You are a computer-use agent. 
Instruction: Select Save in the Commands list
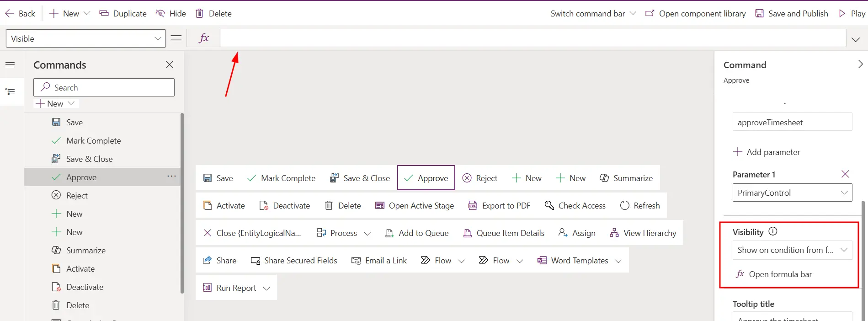(103, 122)
